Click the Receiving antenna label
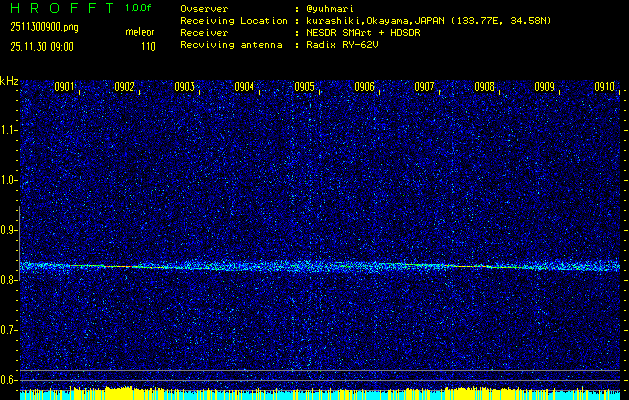629x400 pixels. (231, 45)
